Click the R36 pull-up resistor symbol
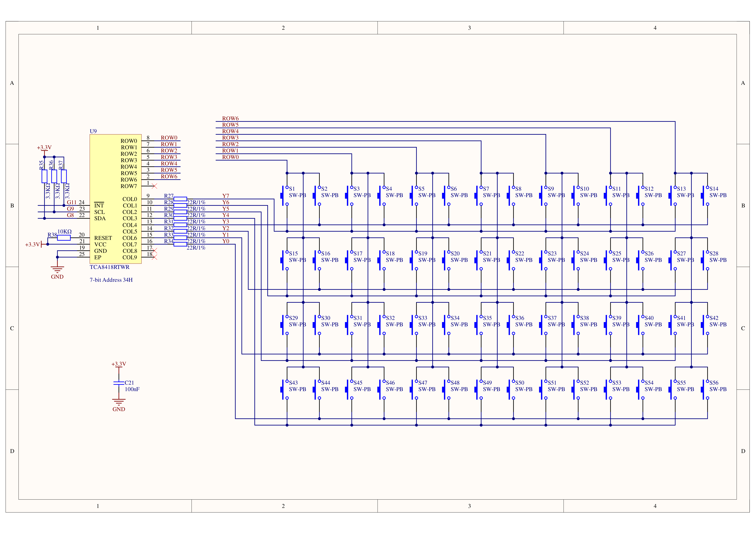 (x=54, y=176)
